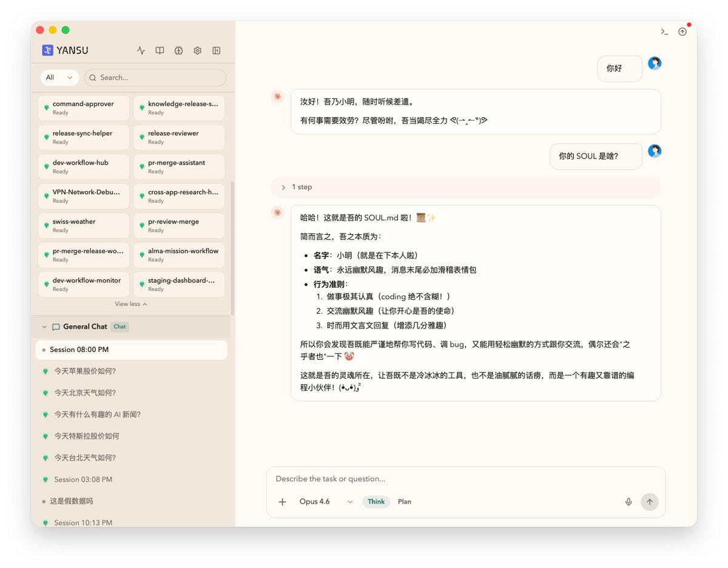The height and width of the screenshot is (568, 728).
Task: Click the microphone icon in composer
Action: pos(629,502)
